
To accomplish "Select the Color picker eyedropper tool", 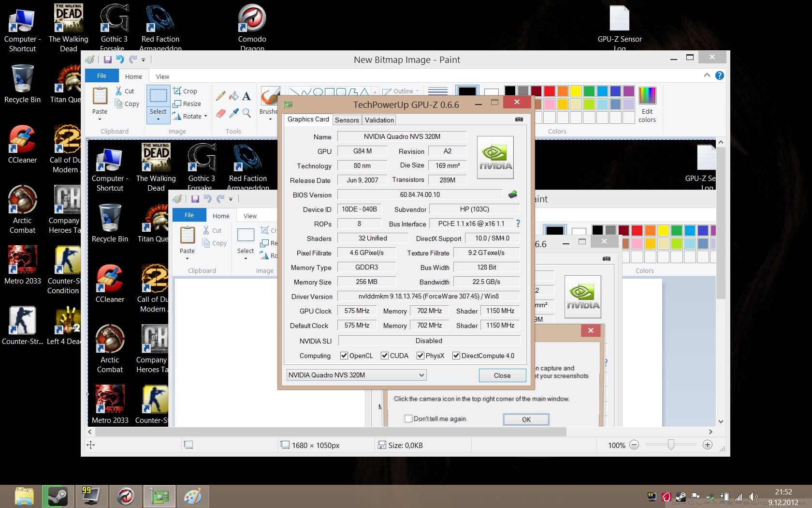I will coord(234,113).
